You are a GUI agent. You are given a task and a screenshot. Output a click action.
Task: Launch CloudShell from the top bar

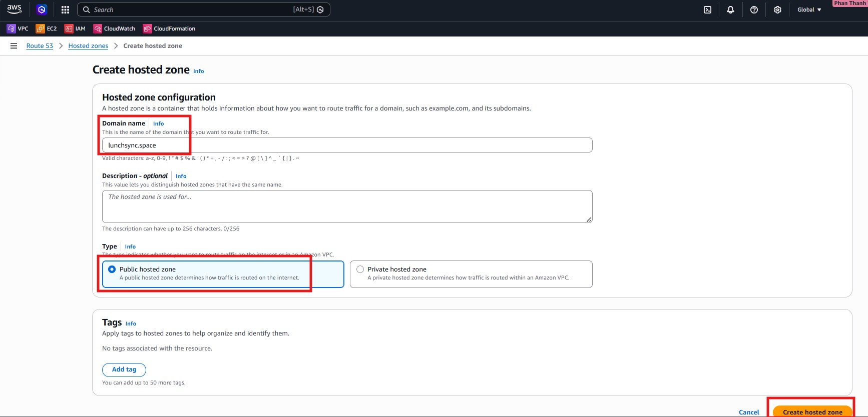pos(707,9)
